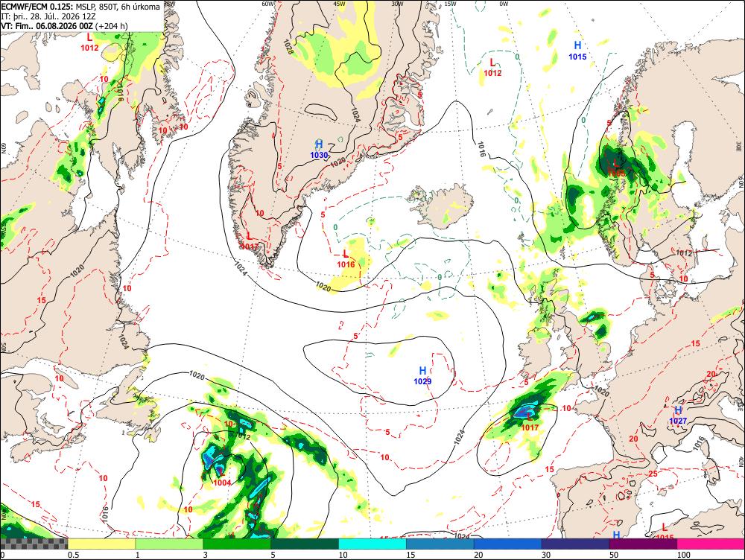Click the H 1015 high label
Screen dimensions: 745x560
tap(577, 51)
